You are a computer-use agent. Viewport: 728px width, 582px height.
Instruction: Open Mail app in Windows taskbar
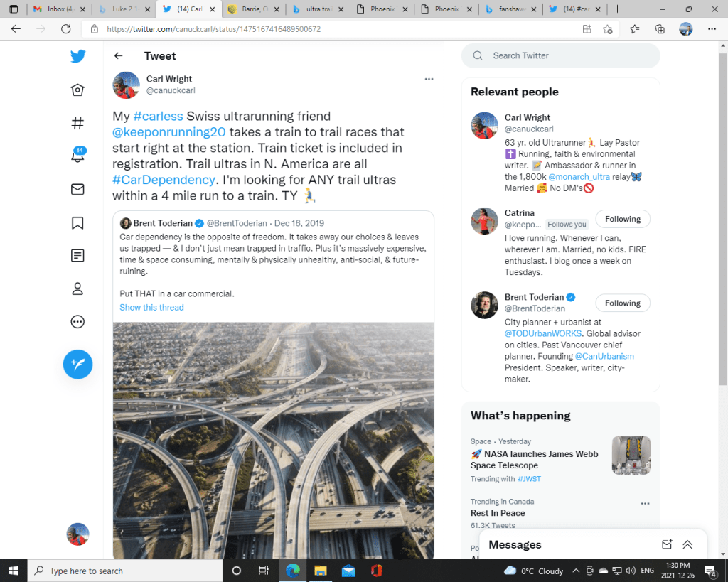tap(348, 571)
